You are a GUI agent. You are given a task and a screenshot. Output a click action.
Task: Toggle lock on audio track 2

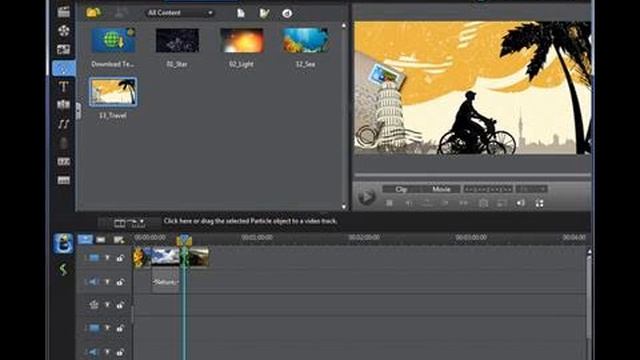(120, 352)
